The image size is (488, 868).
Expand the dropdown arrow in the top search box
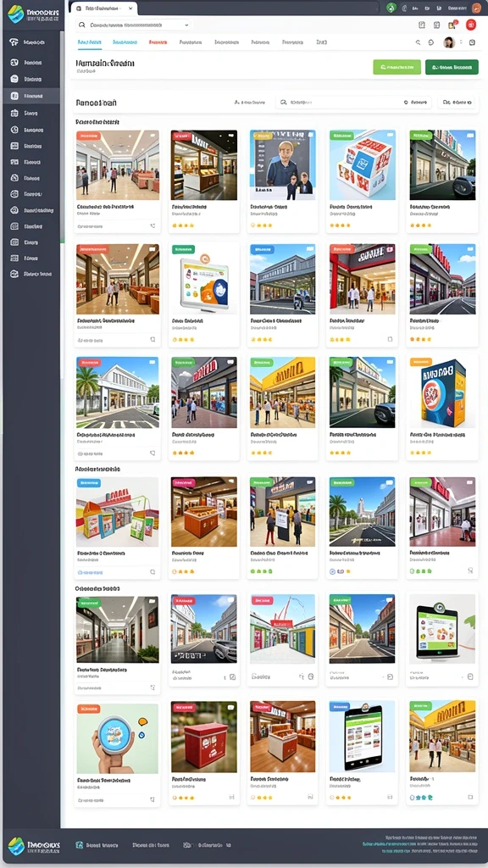tap(186, 25)
